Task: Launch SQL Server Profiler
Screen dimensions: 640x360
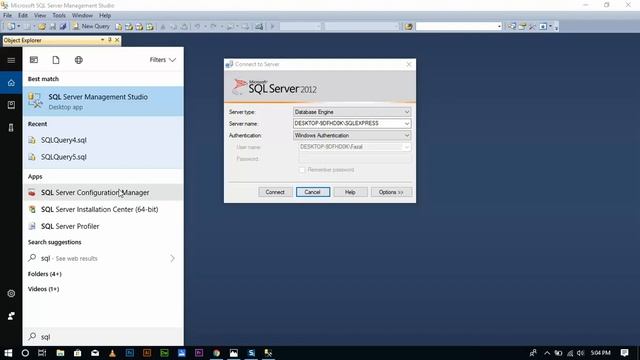Action: click(103, 226)
